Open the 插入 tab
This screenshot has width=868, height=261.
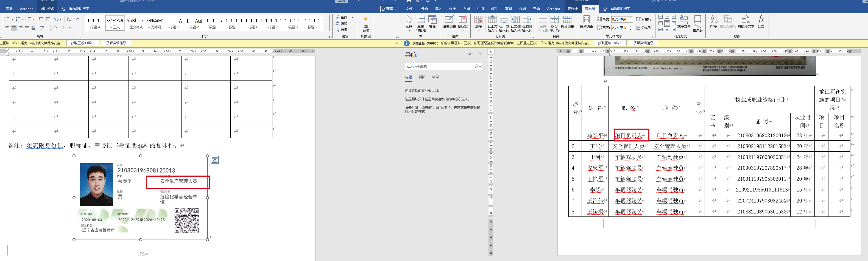point(438,9)
